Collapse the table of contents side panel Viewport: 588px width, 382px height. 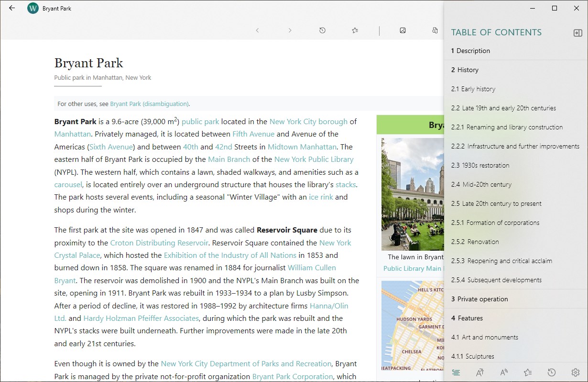[577, 32]
